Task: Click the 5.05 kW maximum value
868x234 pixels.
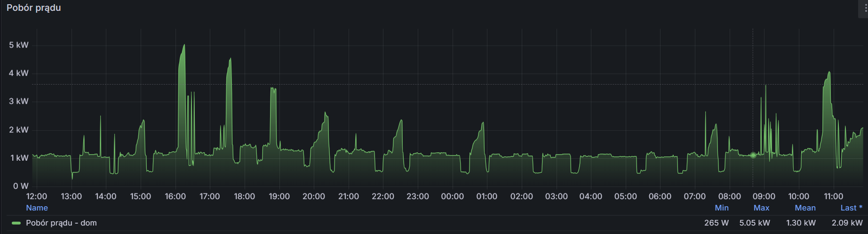Action: pyautogui.click(x=754, y=223)
